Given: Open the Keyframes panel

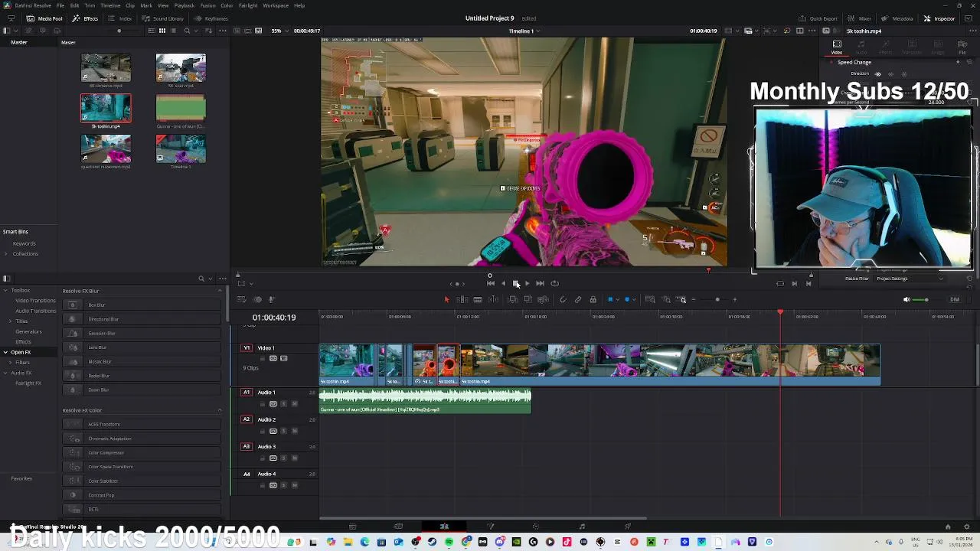Looking at the screenshot, I should point(212,18).
